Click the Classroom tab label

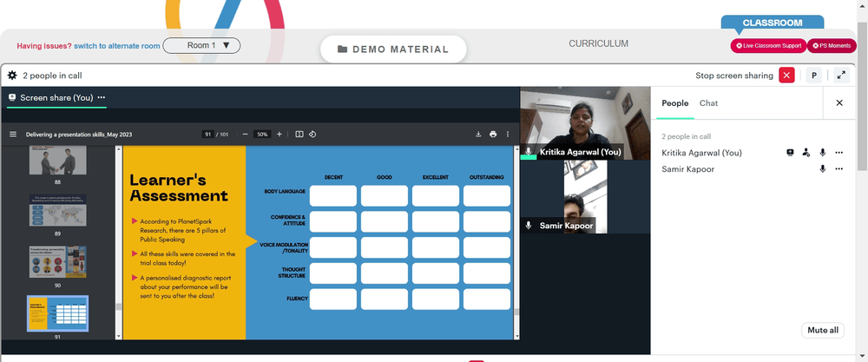773,23
